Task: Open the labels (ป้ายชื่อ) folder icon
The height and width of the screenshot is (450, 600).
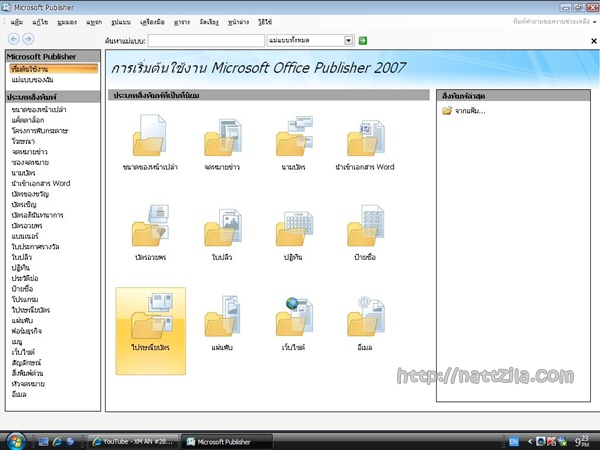Action: tap(365, 226)
